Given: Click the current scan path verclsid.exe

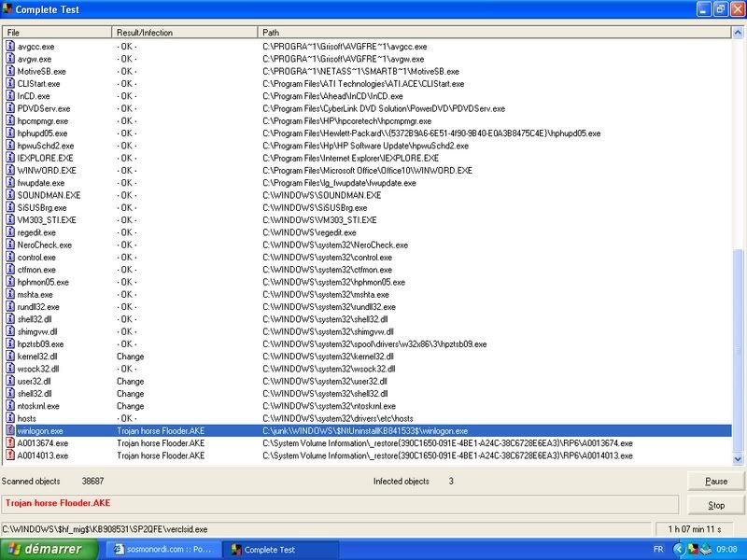Looking at the screenshot, I should [x=105, y=529].
